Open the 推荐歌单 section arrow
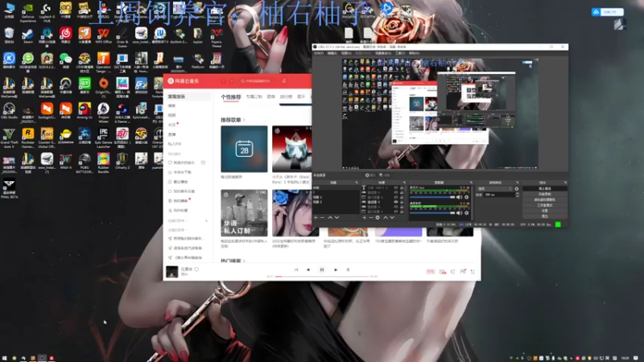The width and height of the screenshot is (644, 362). (x=244, y=120)
